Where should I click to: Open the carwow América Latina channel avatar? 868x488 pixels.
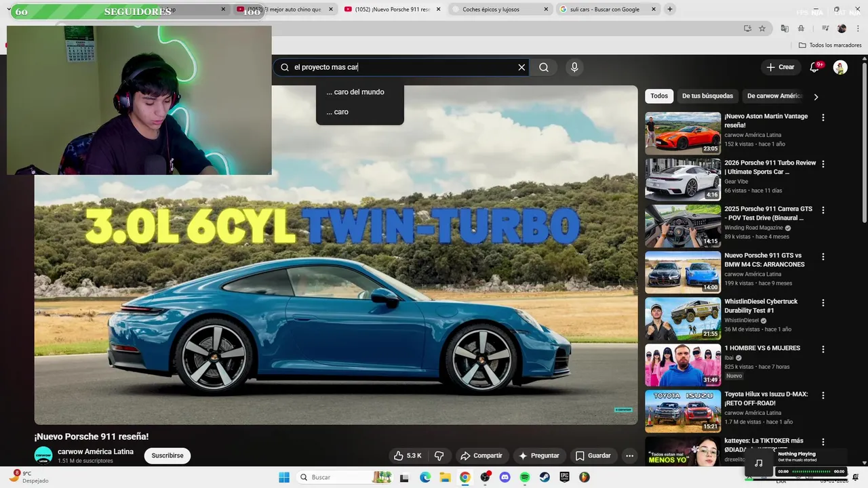(43, 455)
